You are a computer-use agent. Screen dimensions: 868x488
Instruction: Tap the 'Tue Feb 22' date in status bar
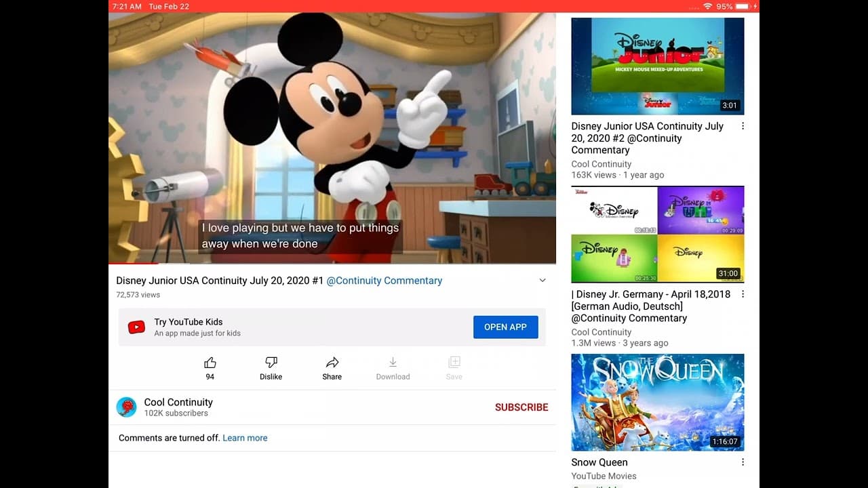169,6
